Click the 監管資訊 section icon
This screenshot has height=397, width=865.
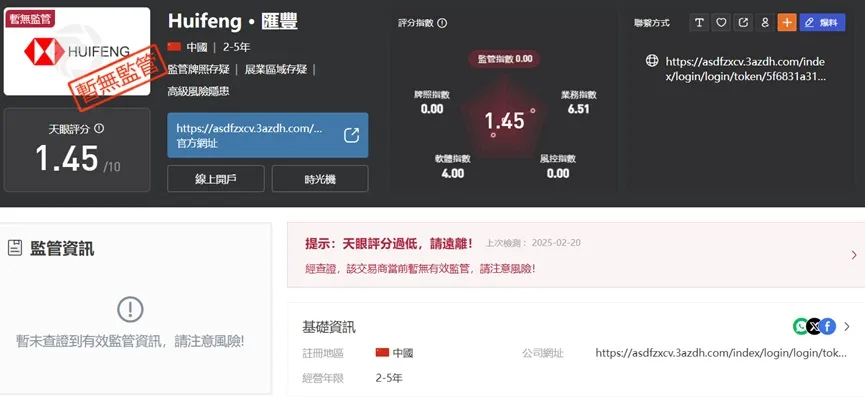(15, 249)
